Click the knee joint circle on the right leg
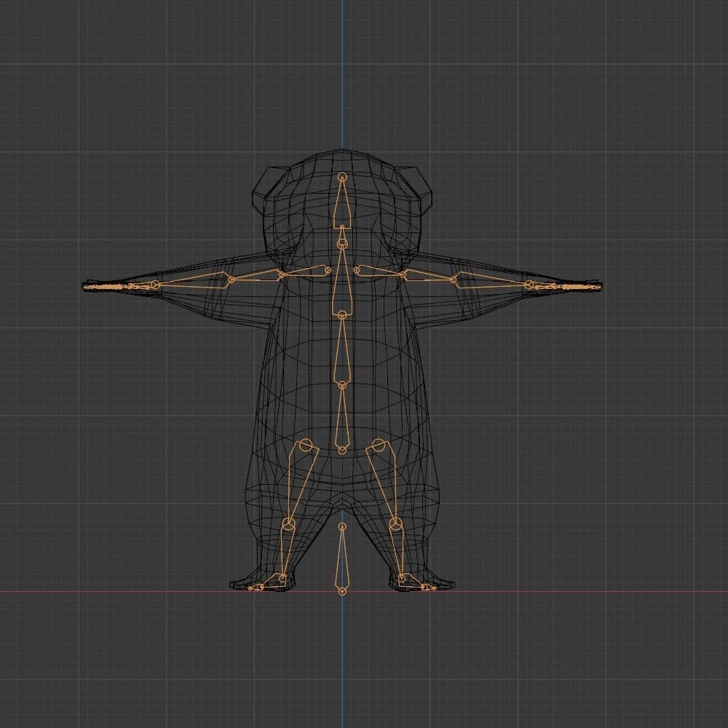The image size is (728, 728). coord(395,524)
